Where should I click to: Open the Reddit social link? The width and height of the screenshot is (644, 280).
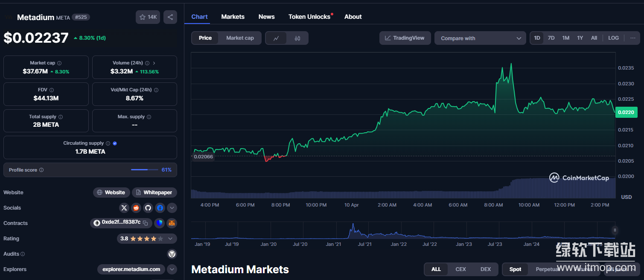click(136, 208)
